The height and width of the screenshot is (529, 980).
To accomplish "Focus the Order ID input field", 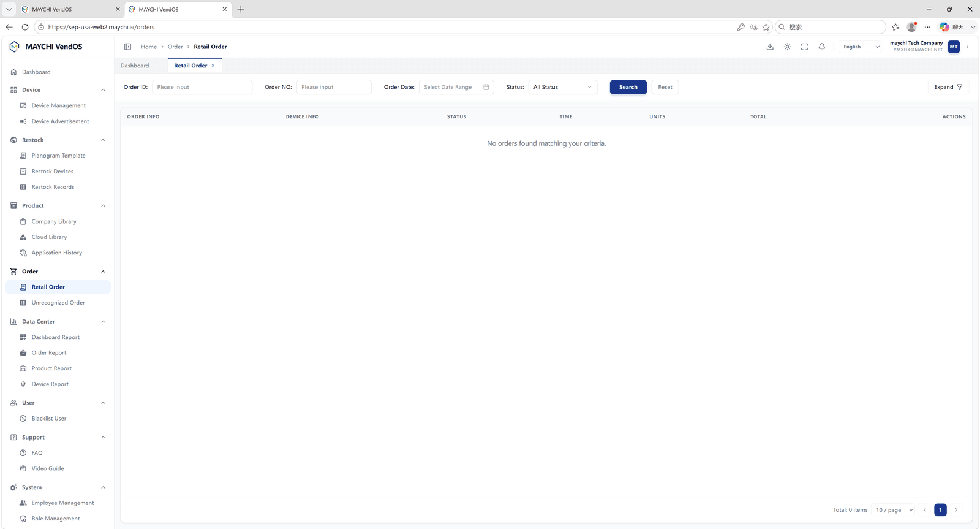I will pos(202,87).
